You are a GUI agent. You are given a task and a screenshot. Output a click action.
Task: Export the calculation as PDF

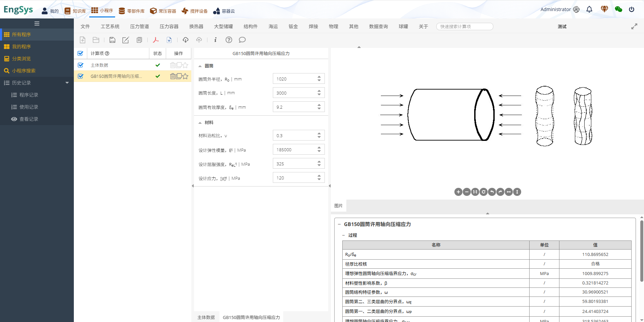pyautogui.click(x=156, y=40)
